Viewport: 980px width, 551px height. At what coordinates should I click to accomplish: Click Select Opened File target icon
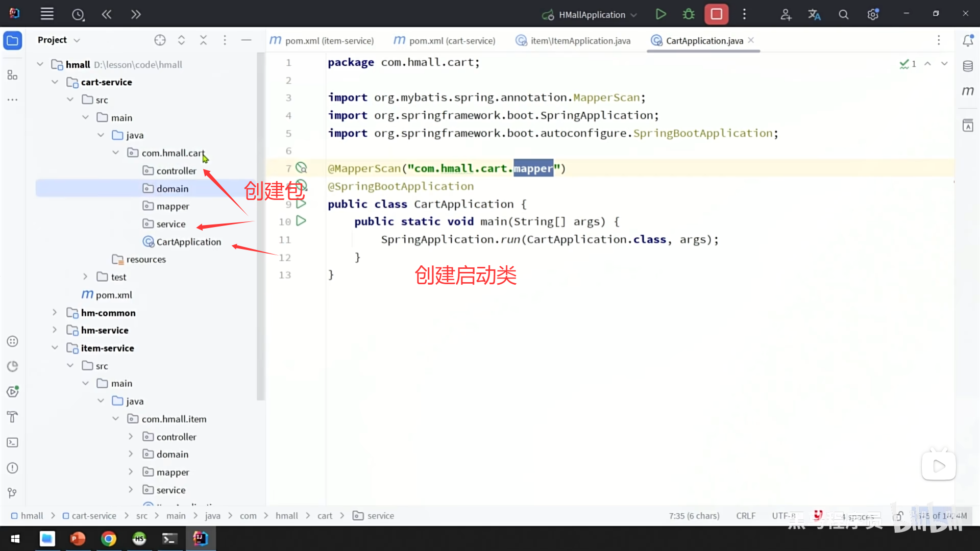(x=160, y=40)
